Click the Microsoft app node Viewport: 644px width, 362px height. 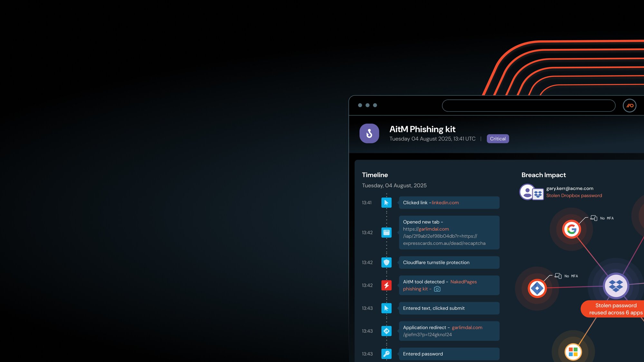click(573, 352)
